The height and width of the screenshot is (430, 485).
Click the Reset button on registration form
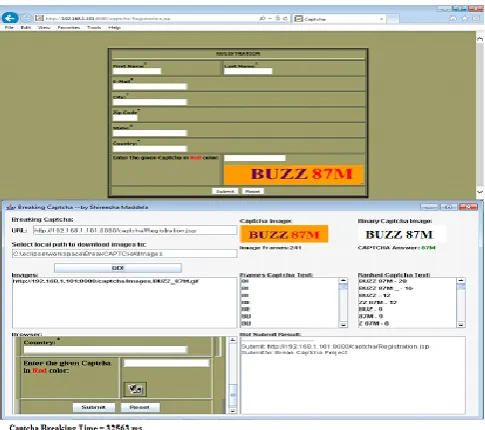click(252, 191)
